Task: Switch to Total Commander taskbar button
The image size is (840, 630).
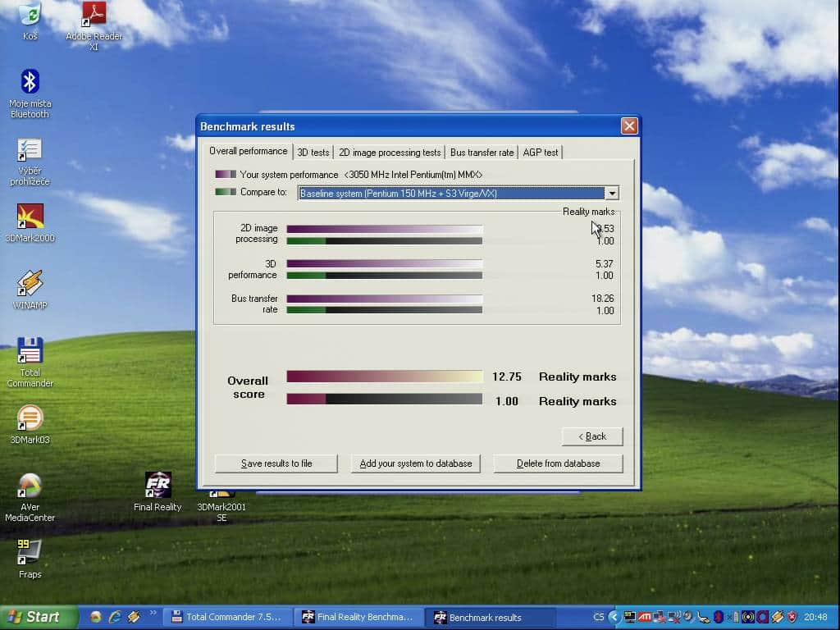Action: coord(227,617)
